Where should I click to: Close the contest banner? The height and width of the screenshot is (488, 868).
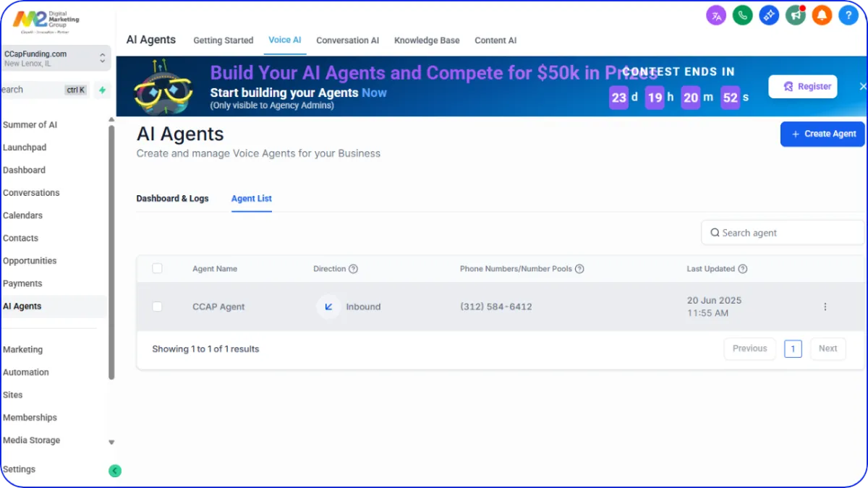pyautogui.click(x=862, y=87)
